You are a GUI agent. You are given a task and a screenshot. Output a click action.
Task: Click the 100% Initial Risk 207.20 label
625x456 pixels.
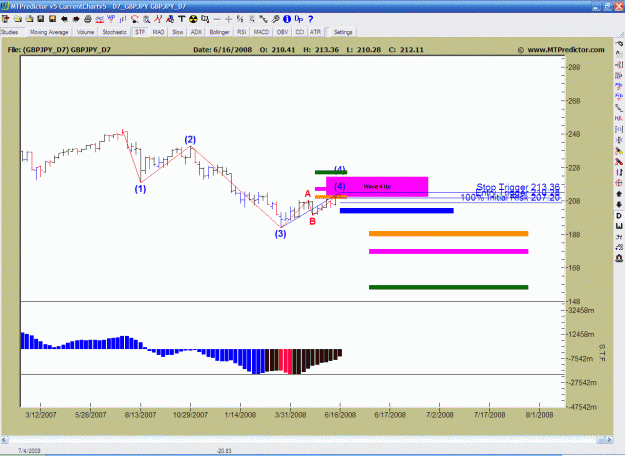pos(510,198)
